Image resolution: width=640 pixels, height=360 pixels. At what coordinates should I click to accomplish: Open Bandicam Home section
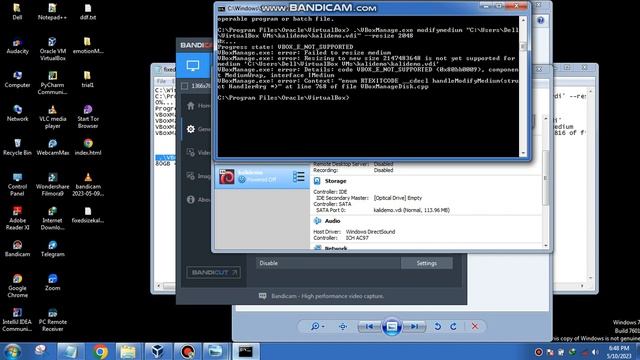pyautogui.click(x=198, y=106)
